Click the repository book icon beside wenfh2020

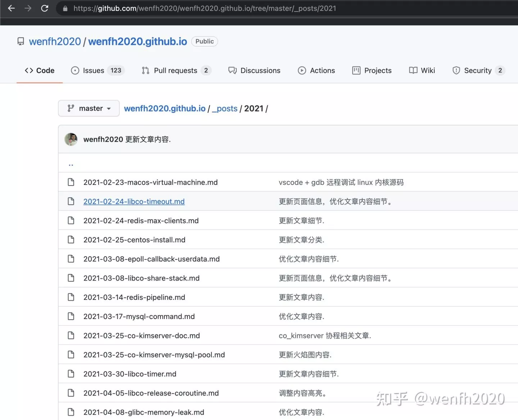point(21,42)
